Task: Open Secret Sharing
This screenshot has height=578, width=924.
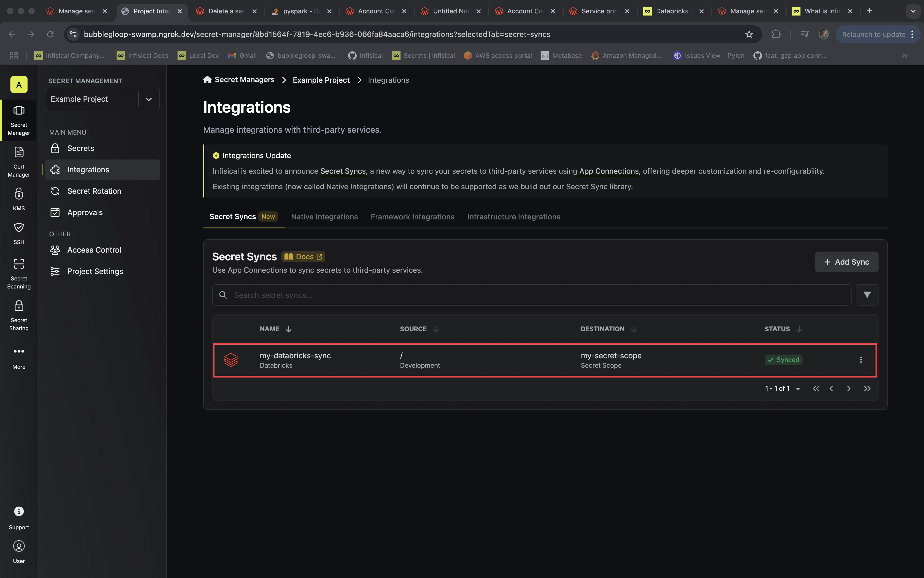Action: [19, 315]
